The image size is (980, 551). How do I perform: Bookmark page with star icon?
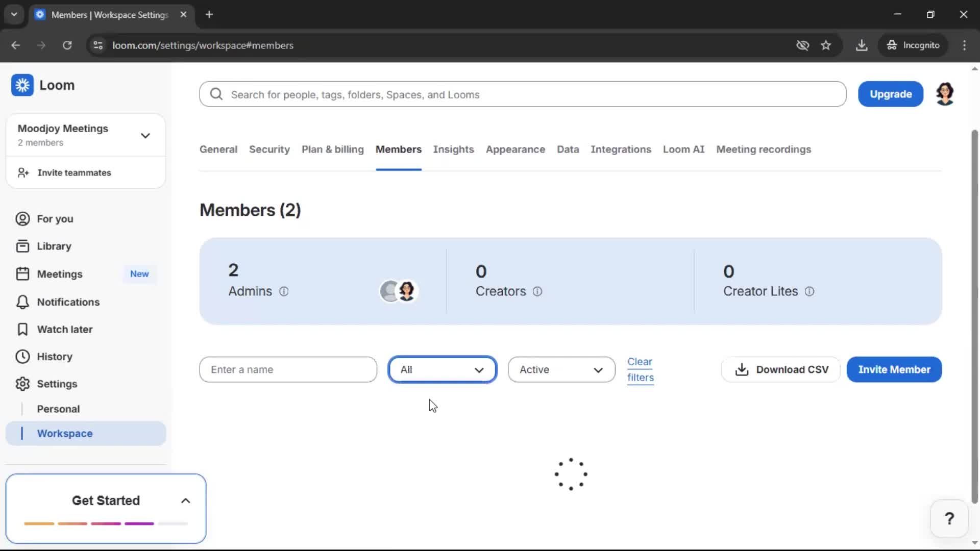coord(826,45)
